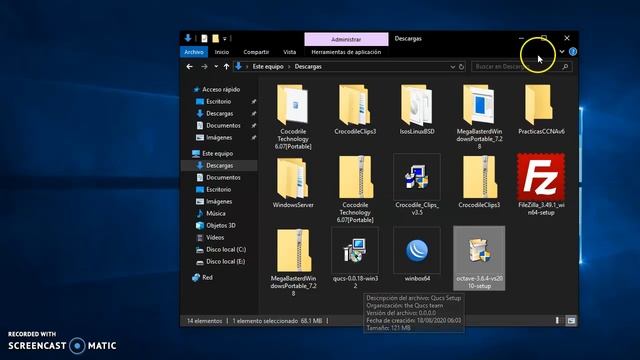
Task: Select the Cocodrile Technology 6.07[Portable] zip archive
Action: coord(355,189)
